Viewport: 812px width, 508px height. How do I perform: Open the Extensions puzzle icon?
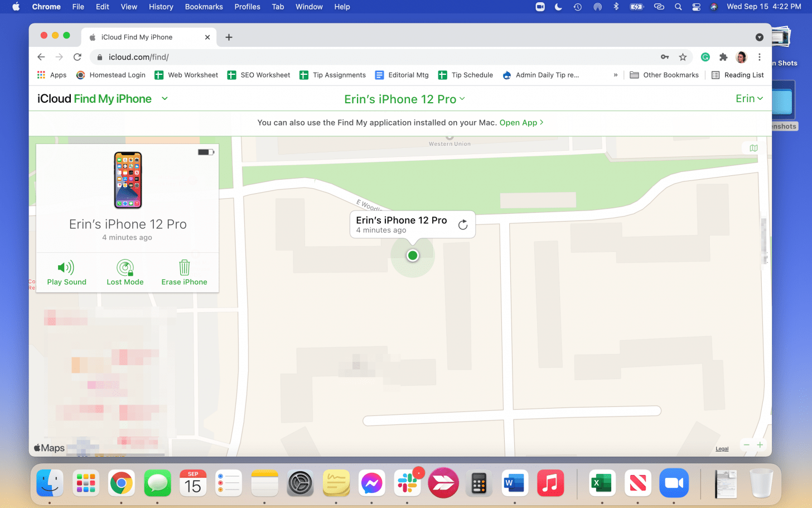(723, 57)
